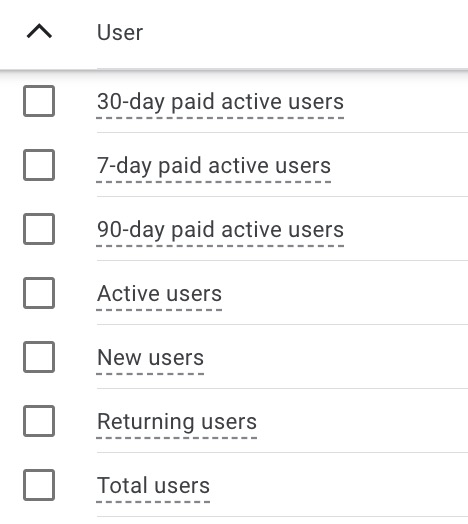
Task: Click the Total users underlined label
Action: coord(153,486)
